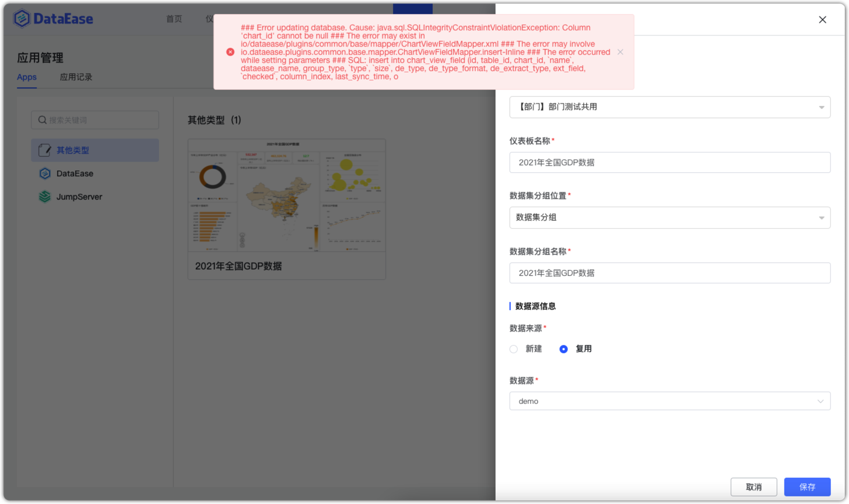Click the red error icon in the alert banner
This screenshot has width=849, height=504.
231,52
